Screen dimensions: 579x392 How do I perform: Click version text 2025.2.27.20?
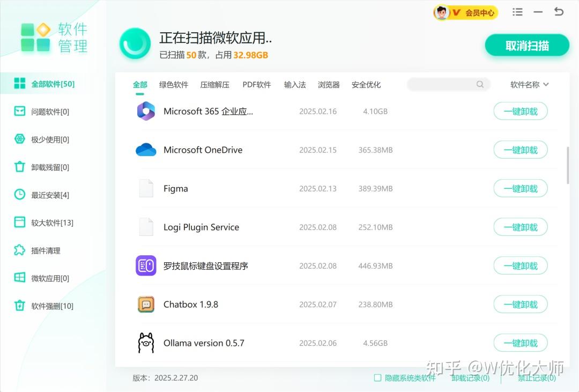[x=176, y=378]
